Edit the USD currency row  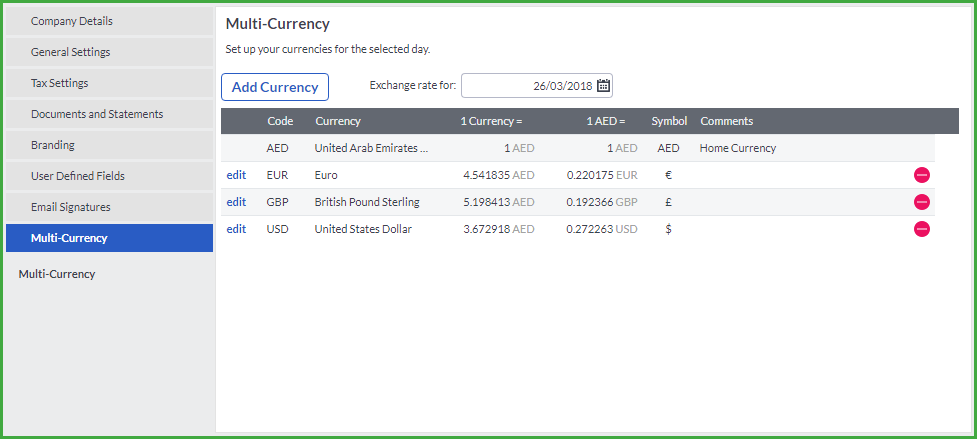coord(236,229)
